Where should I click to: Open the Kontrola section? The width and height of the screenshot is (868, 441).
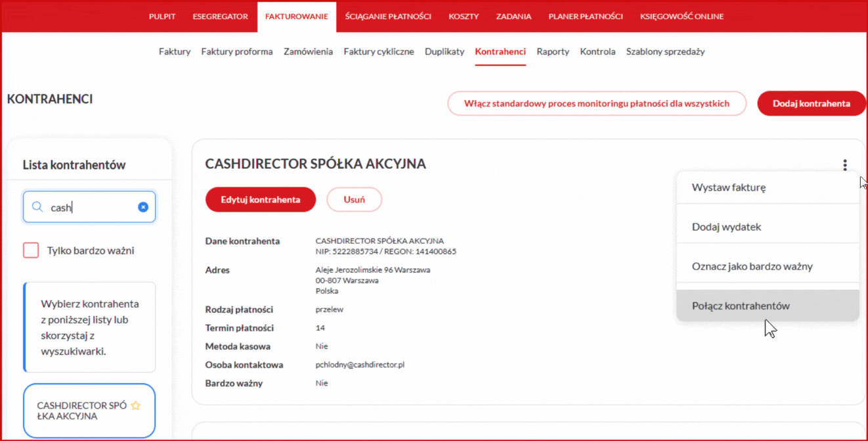(597, 51)
